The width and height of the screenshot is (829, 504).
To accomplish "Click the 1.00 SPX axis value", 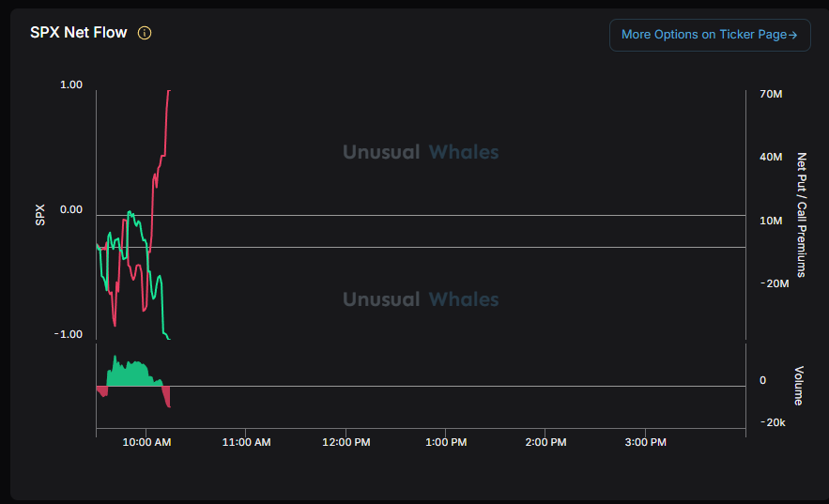I will coord(71,85).
